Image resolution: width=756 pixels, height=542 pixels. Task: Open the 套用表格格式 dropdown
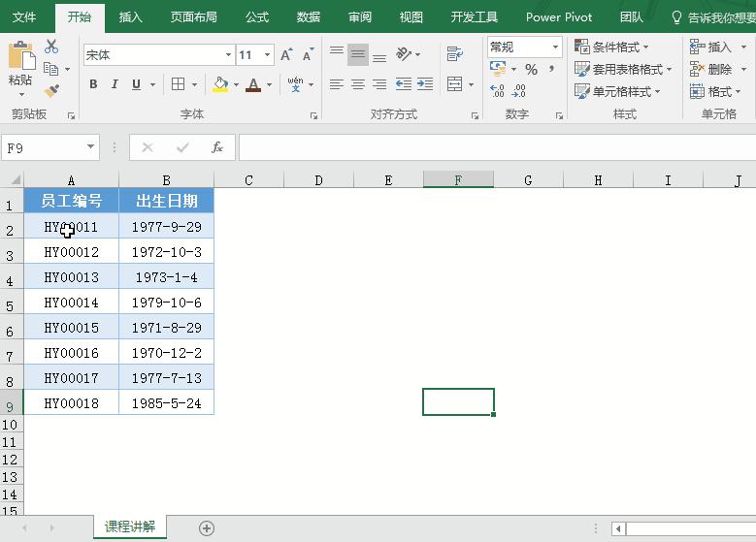pyautogui.click(x=623, y=69)
